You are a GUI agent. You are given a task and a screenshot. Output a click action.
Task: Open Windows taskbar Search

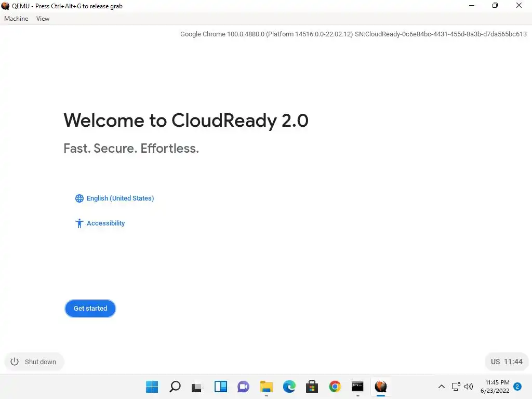(x=175, y=387)
